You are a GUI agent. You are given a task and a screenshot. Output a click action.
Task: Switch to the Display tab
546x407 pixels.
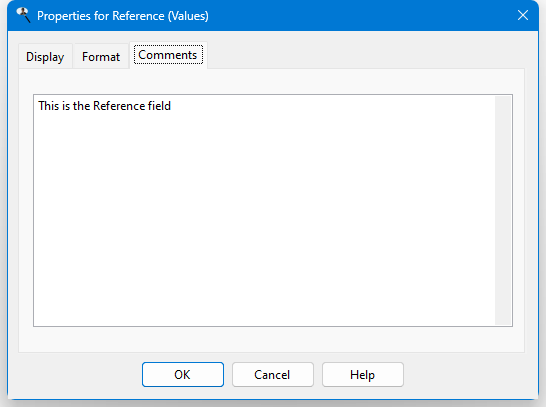[45, 56]
